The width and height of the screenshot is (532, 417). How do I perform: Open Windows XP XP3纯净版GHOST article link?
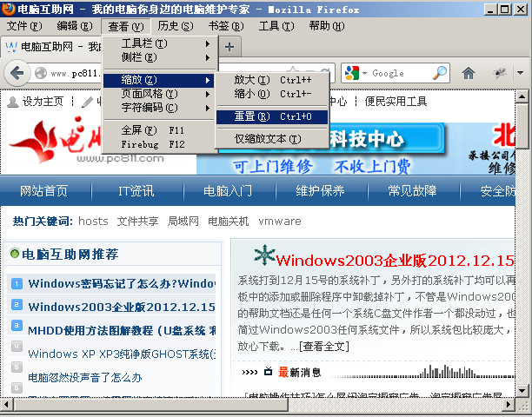coord(122,354)
